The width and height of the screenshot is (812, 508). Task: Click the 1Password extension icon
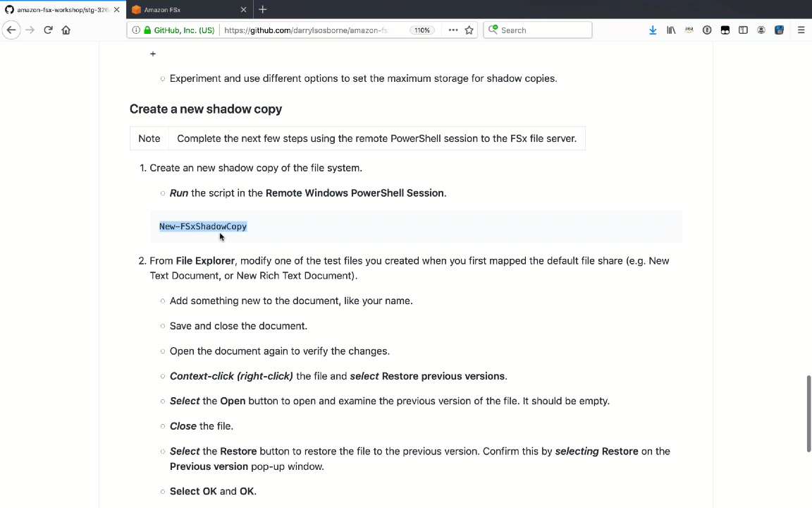point(707,30)
